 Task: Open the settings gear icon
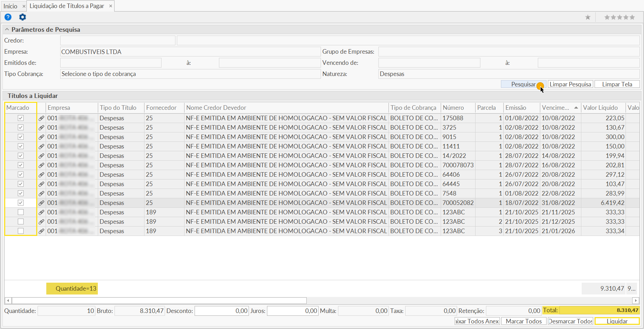(23, 17)
